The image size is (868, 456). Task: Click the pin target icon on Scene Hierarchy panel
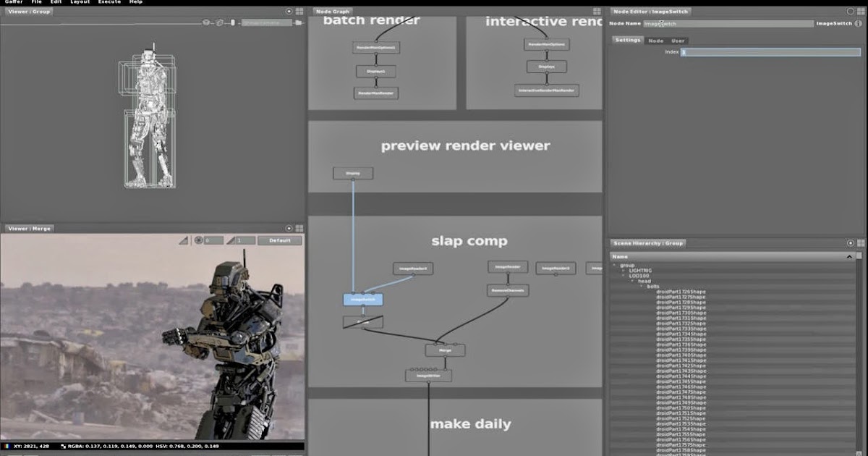click(851, 243)
